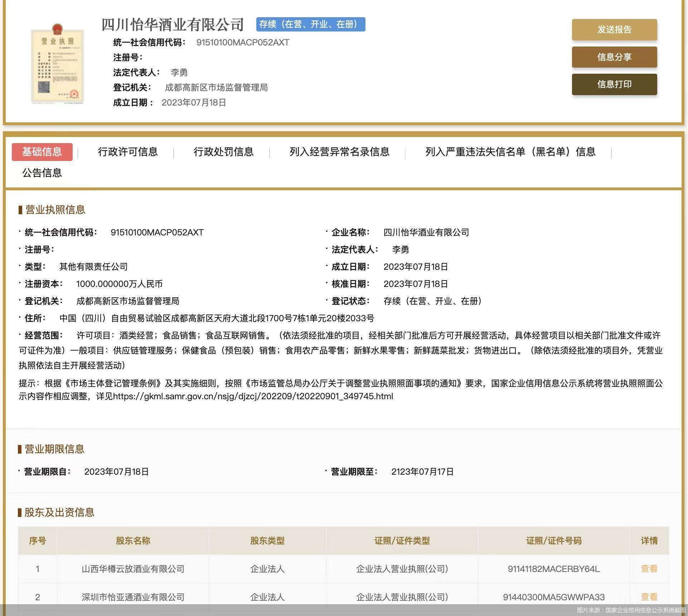Open the 列入严重违法失信名单（黑名单）信息 tab

tap(509, 152)
